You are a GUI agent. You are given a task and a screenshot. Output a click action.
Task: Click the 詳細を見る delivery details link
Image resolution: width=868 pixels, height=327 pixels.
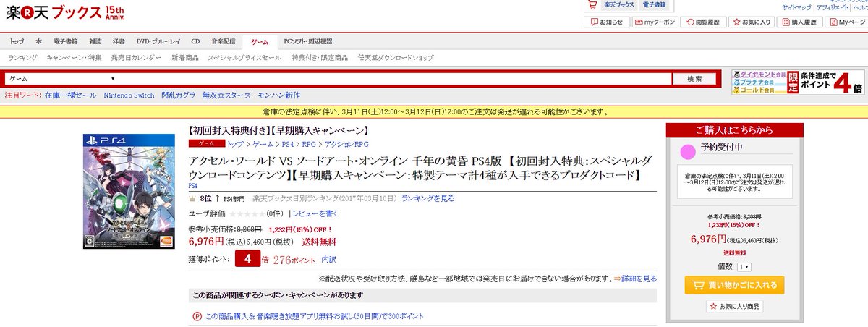639,279
